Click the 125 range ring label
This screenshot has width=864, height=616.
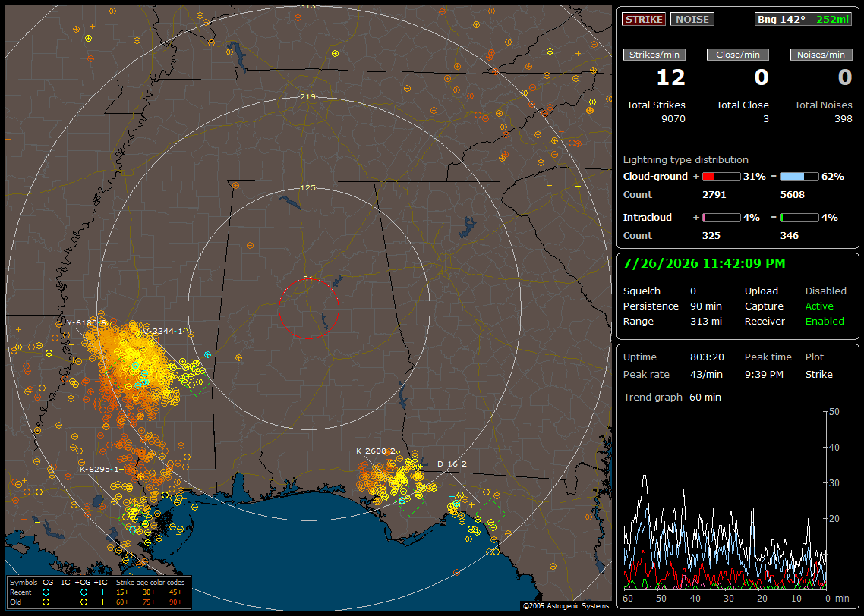click(307, 188)
